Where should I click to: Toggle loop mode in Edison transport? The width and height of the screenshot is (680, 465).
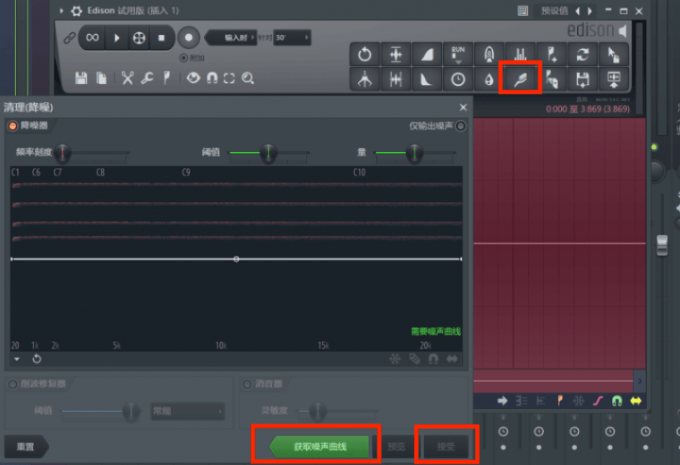(92, 38)
